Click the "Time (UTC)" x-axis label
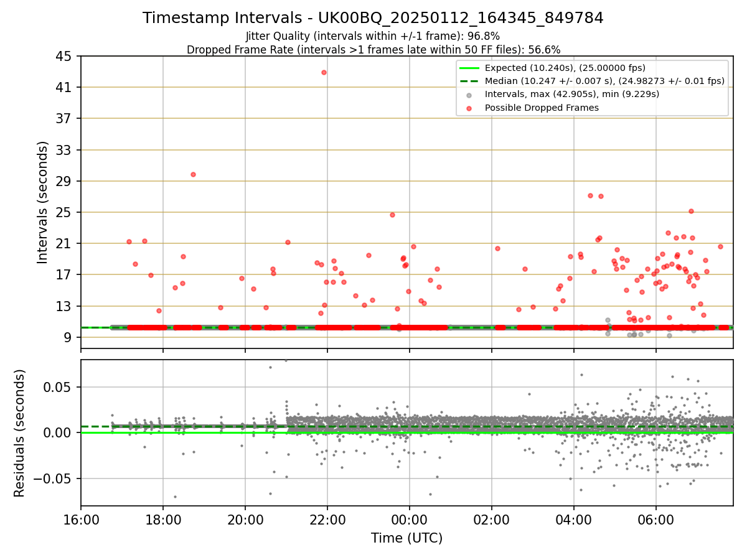 (x=407, y=538)
